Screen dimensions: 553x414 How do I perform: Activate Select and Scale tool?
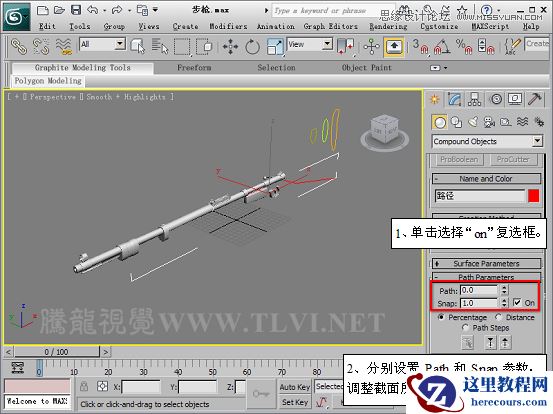coord(275,46)
